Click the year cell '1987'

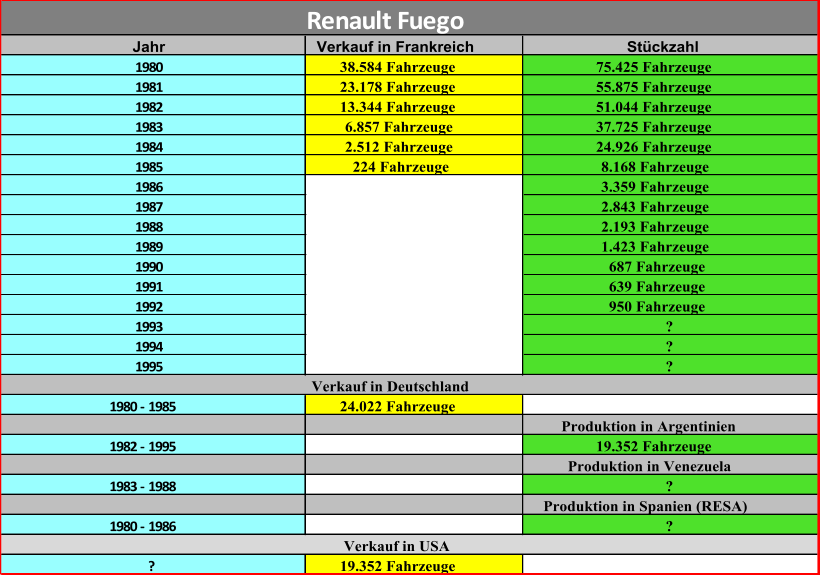(153, 205)
